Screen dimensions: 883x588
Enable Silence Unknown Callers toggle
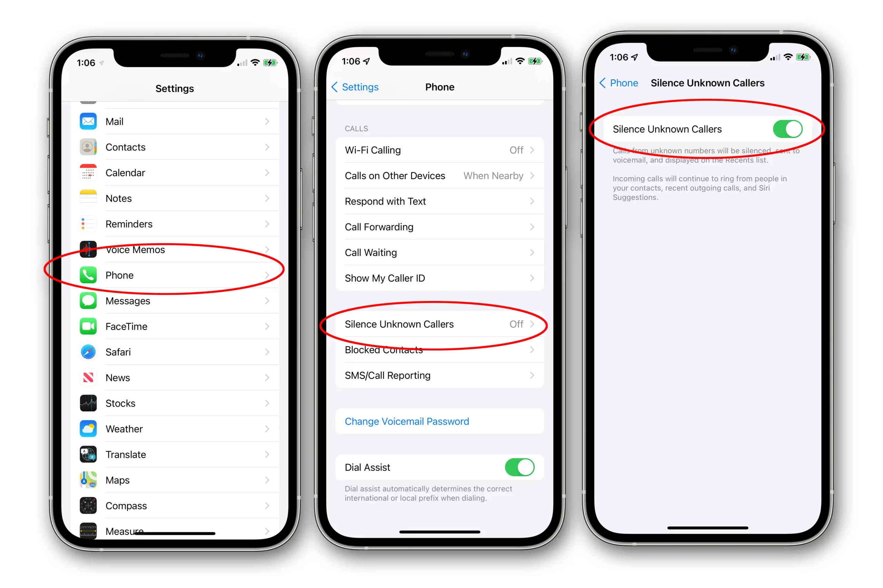click(x=787, y=129)
